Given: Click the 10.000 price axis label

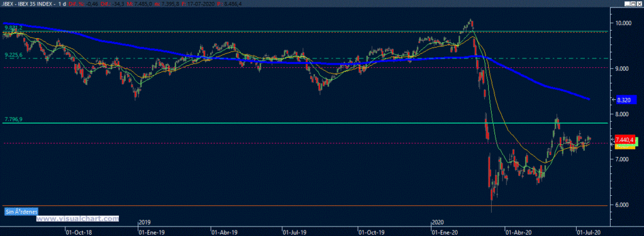Looking at the screenshot, I should coord(623,23).
